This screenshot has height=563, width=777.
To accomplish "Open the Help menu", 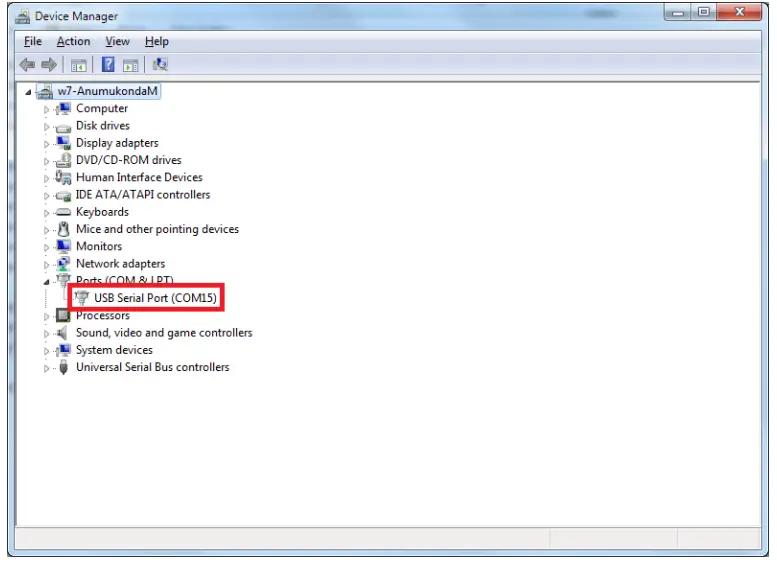I will 157,42.
